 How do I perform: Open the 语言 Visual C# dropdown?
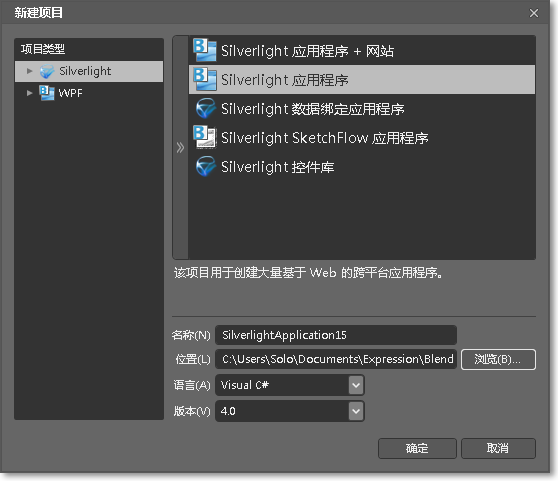356,385
